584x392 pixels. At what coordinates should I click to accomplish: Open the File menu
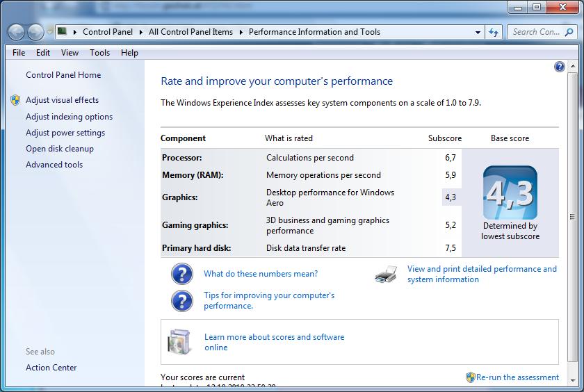[x=19, y=53]
